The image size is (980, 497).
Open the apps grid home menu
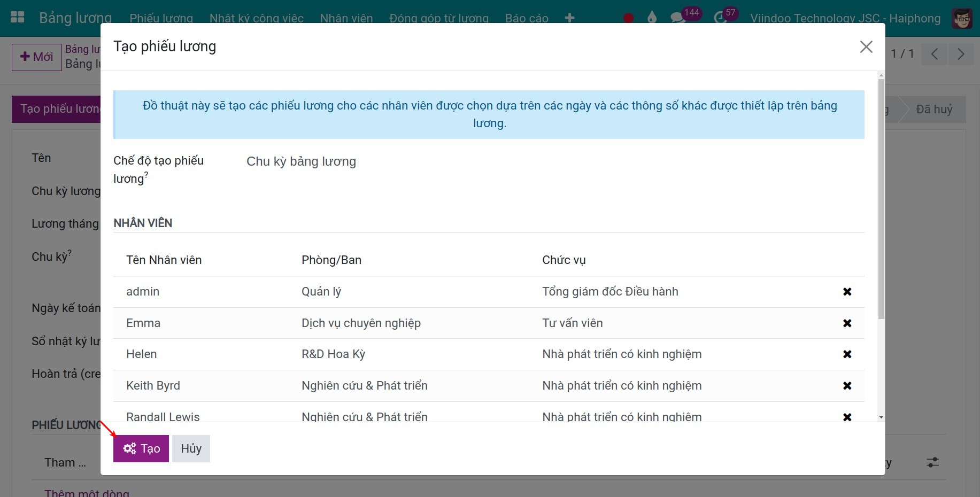(18, 17)
